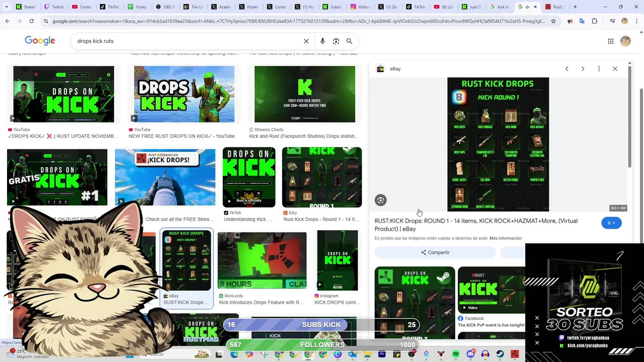The height and width of the screenshot is (362, 644).
Task: Go to the Google logo homepage
Action: tap(40, 41)
